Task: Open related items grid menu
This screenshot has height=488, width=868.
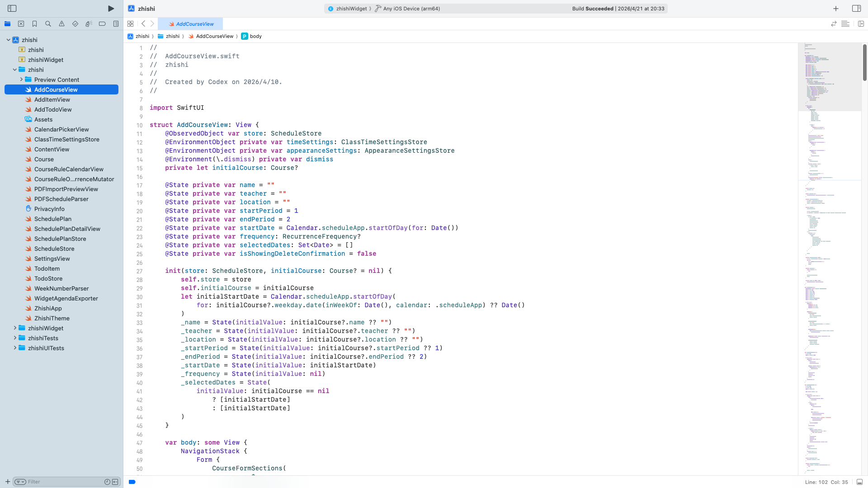Action: pos(131,24)
